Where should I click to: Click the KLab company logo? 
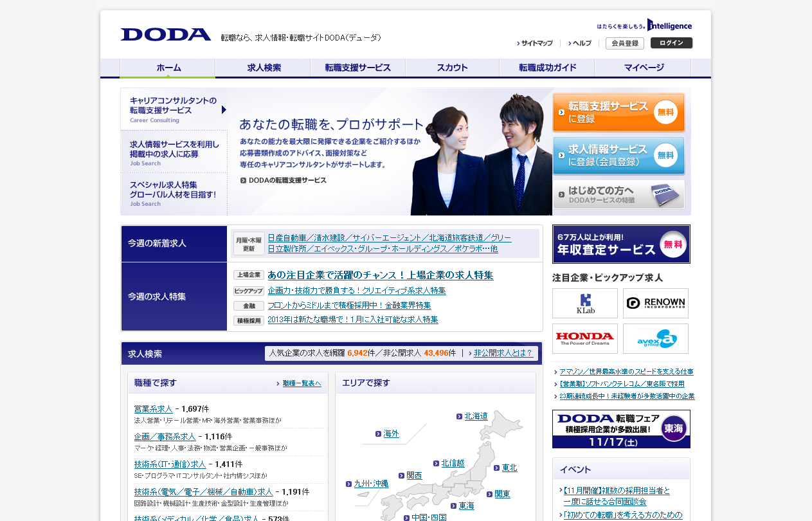tap(585, 303)
